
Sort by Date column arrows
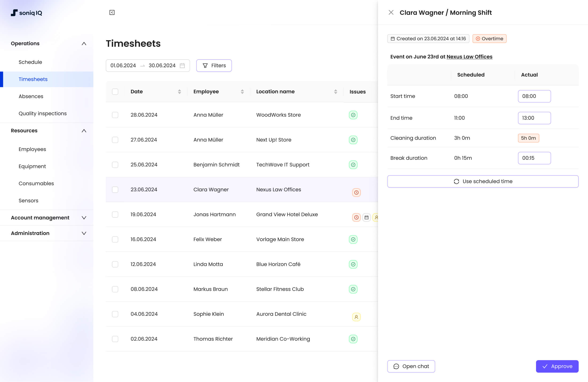pos(179,92)
